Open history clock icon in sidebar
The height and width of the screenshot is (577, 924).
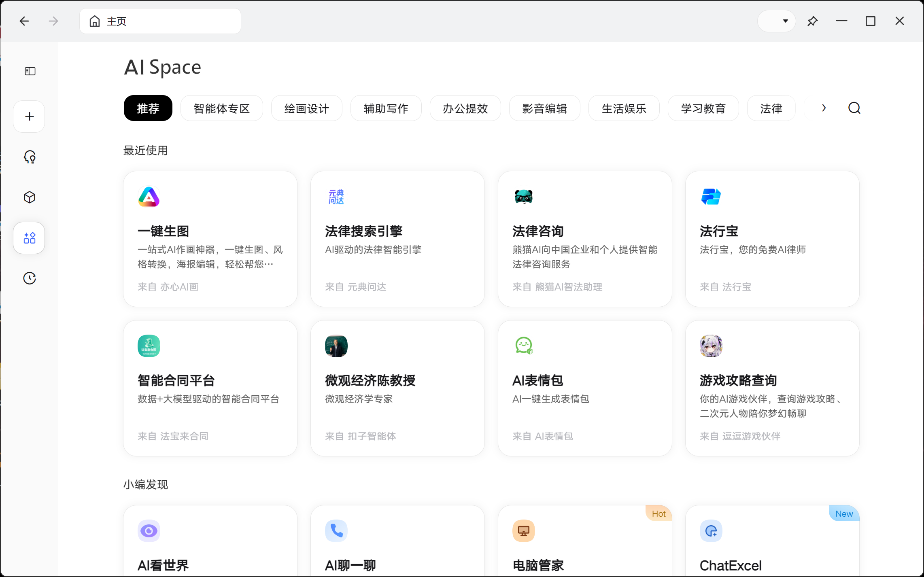point(30,278)
